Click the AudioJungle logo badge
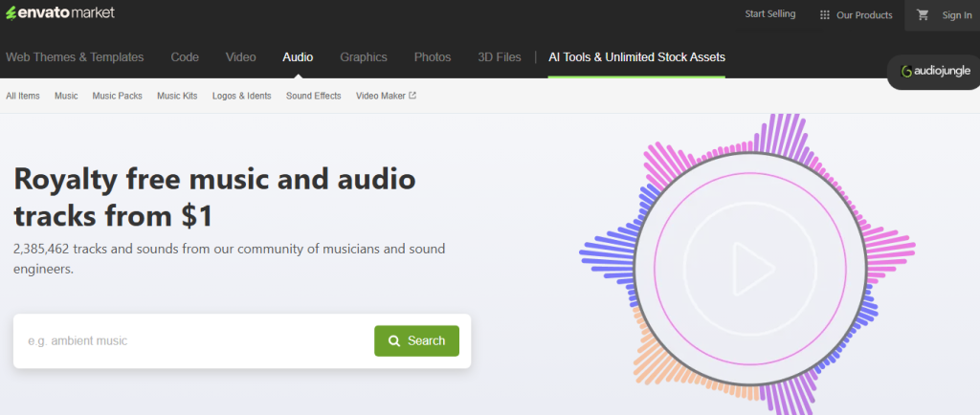The width and height of the screenshot is (980, 415). (x=936, y=71)
